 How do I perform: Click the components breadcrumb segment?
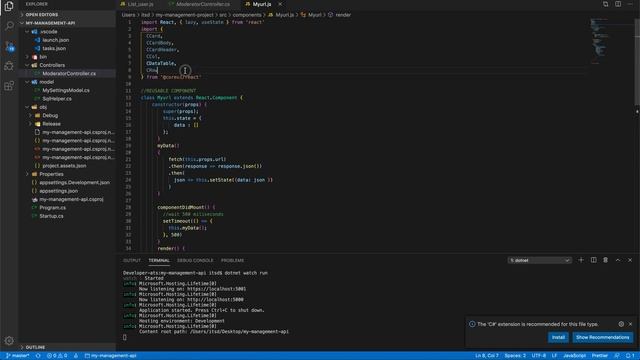click(x=247, y=15)
